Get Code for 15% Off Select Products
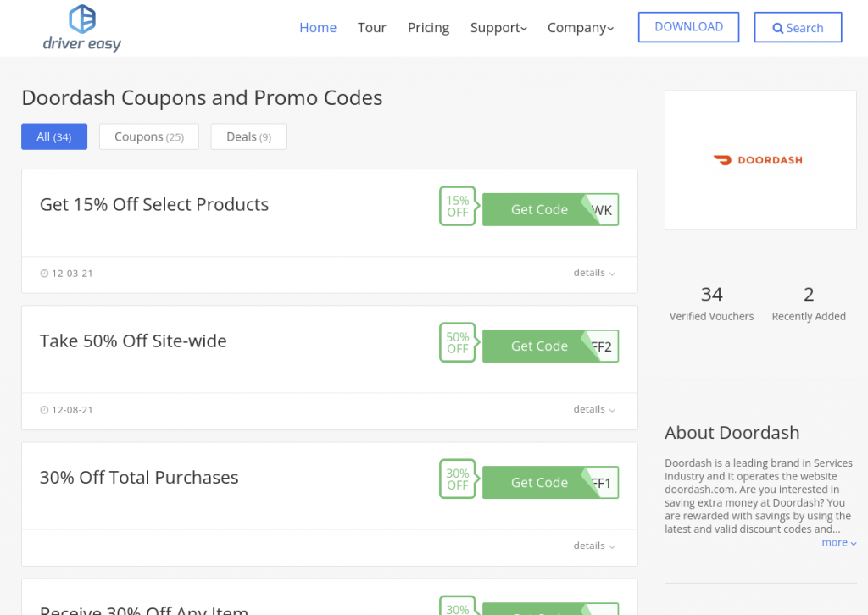Image resolution: width=868 pixels, height=615 pixels. (x=550, y=209)
